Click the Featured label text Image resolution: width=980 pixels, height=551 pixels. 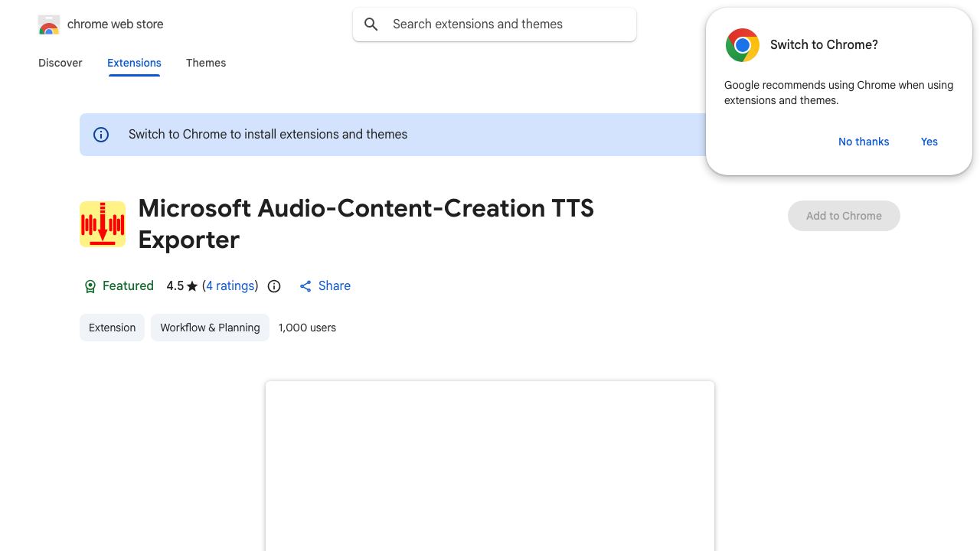tap(128, 286)
